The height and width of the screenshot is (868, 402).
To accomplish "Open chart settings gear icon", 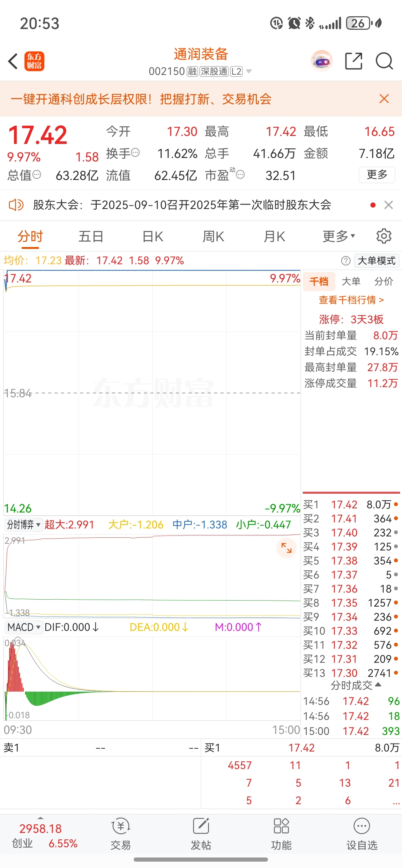I will 384,236.
